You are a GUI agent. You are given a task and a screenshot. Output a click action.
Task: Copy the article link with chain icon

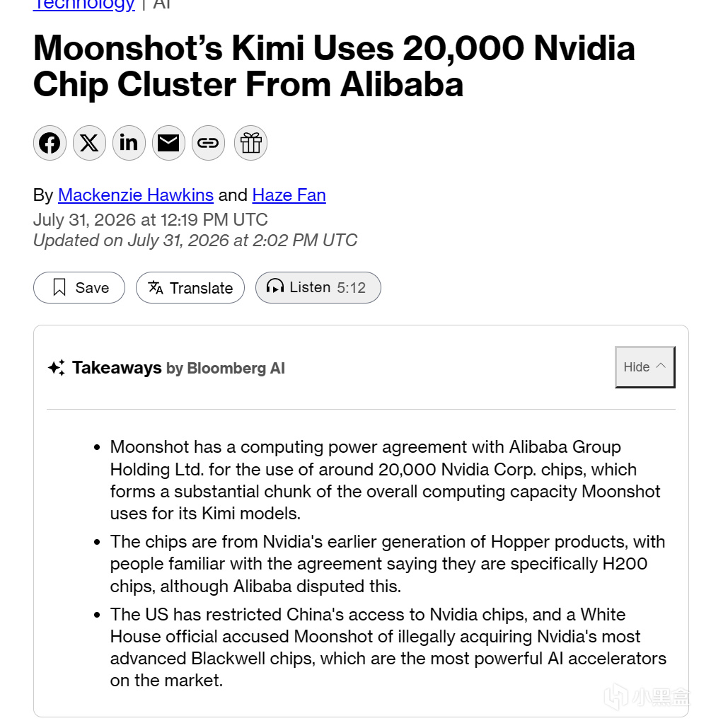[x=208, y=143]
